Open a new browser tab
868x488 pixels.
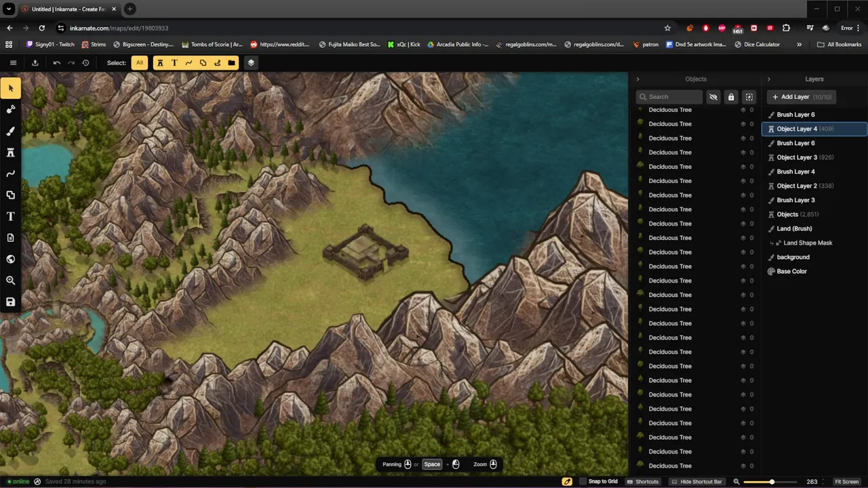tap(130, 9)
